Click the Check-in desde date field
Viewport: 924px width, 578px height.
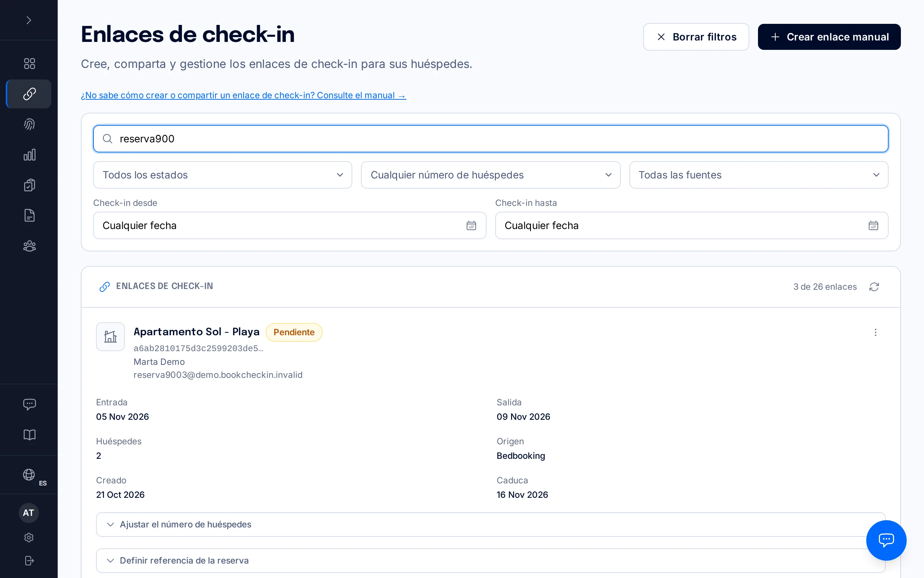click(x=289, y=225)
